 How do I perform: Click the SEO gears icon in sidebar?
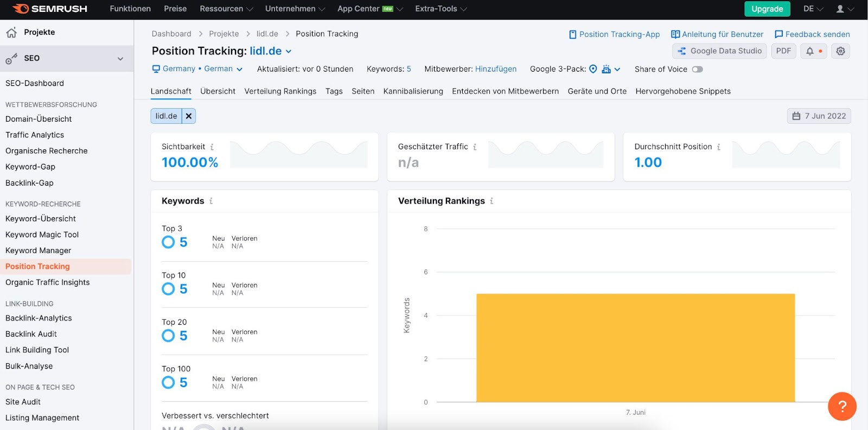point(11,59)
